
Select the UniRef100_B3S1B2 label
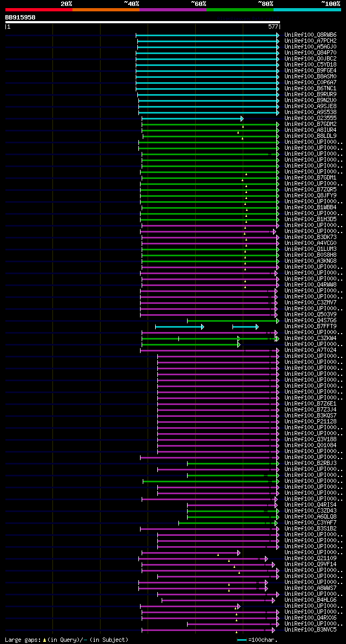tap(310, 529)
